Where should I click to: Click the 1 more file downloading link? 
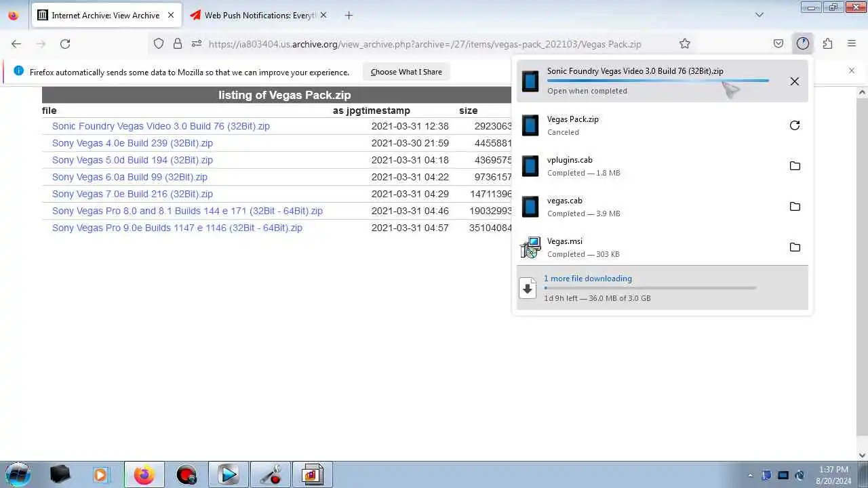[587, 279]
